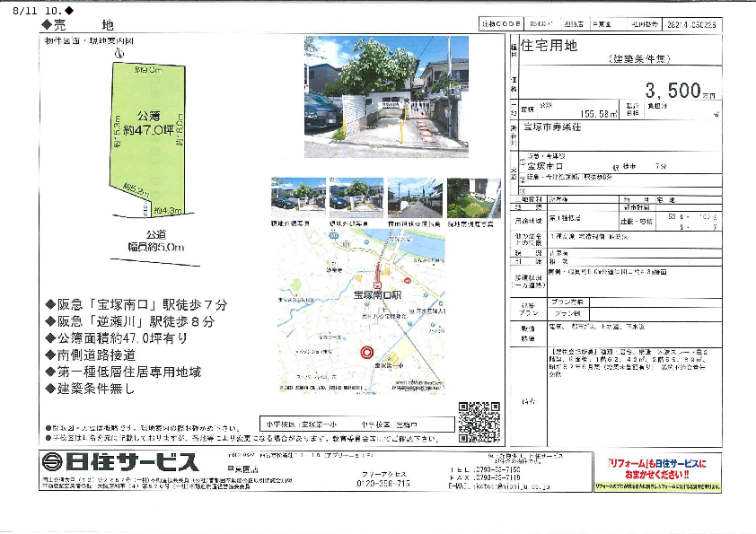Click the リフォーム advertisement banner
The width and height of the screenshot is (756, 534).
point(655,468)
